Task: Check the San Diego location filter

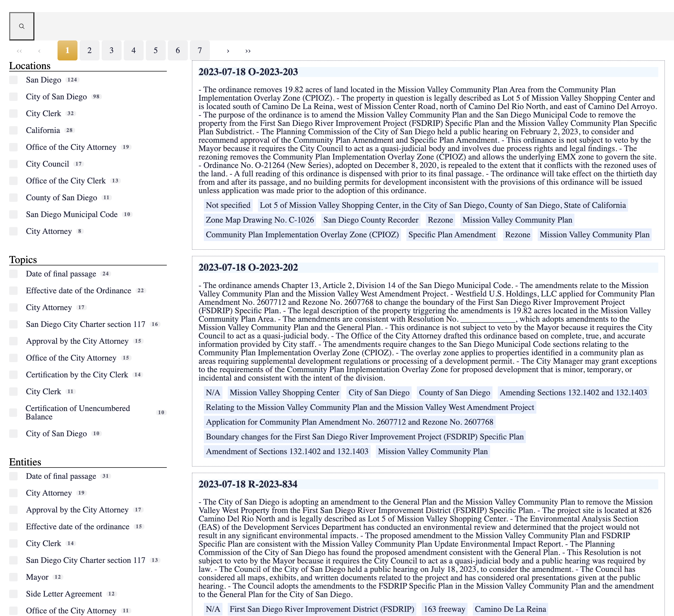Action: click(x=13, y=80)
